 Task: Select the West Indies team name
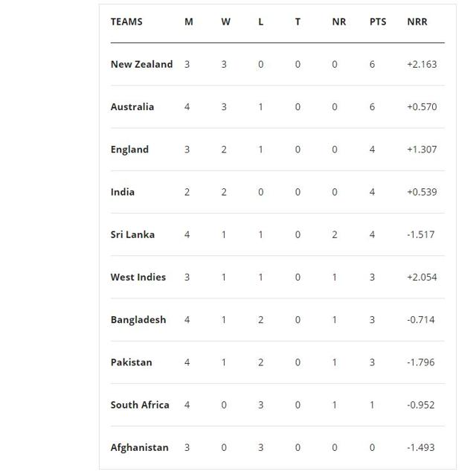click(x=138, y=278)
